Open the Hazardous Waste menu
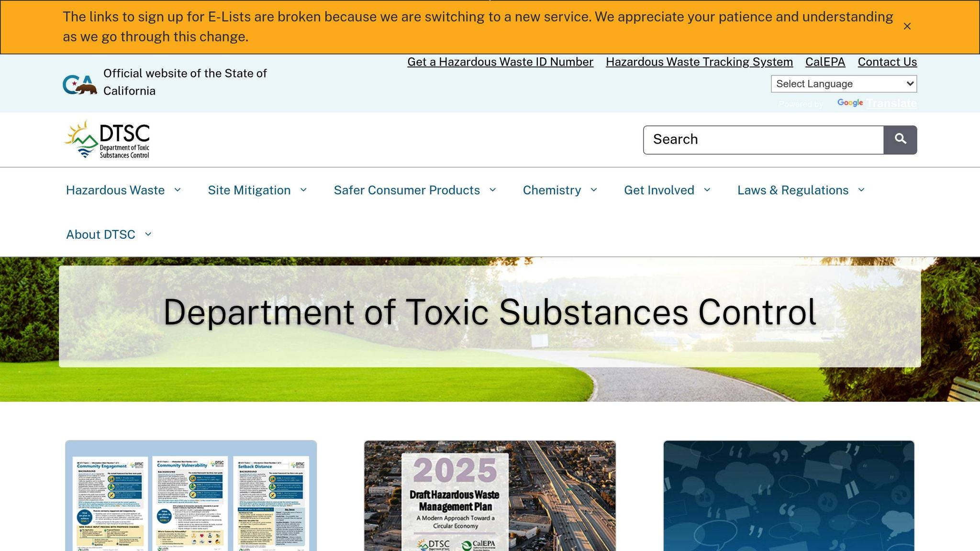Image resolution: width=980 pixels, height=551 pixels. 115,190
